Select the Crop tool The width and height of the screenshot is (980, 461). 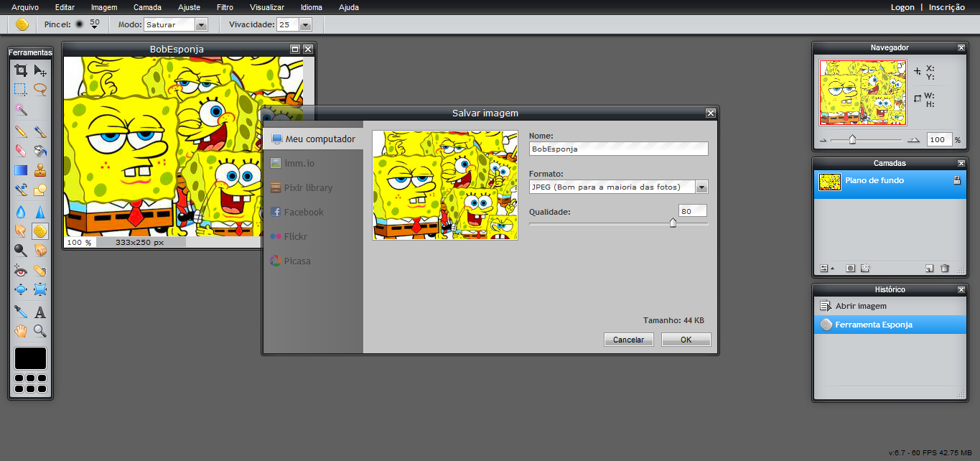click(21, 70)
